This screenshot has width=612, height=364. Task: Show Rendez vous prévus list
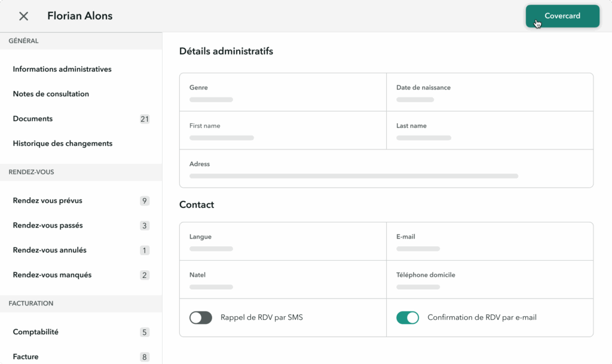tap(48, 201)
